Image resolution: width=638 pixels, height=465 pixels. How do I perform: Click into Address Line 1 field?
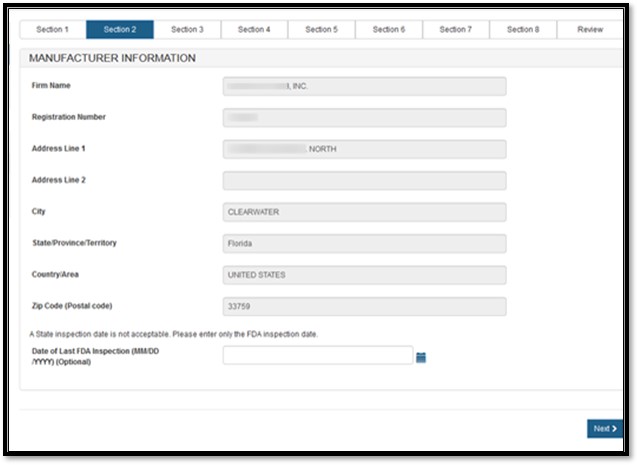(x=364, y=149)
